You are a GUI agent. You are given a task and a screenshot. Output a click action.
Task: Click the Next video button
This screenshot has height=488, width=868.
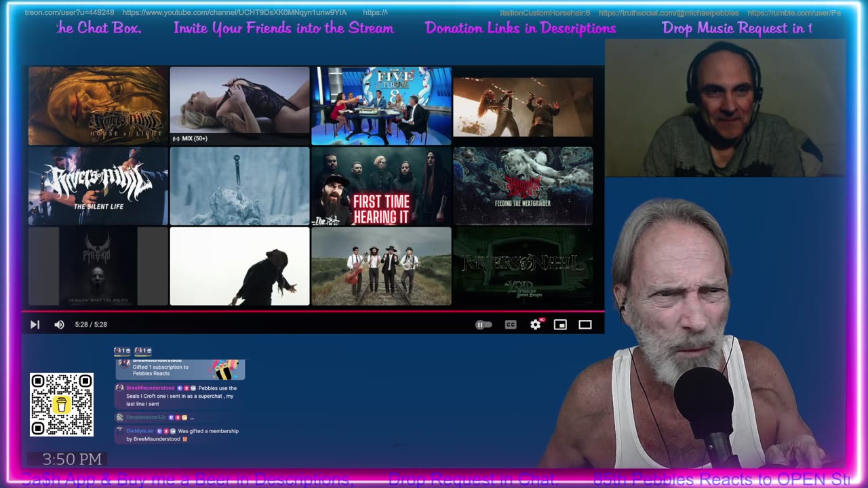point(35,325)
